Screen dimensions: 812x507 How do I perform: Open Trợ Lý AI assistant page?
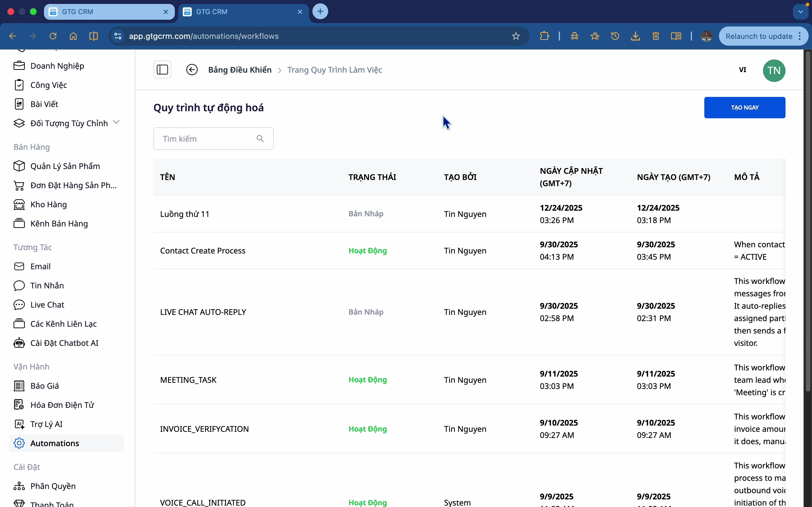pos(46,424)
